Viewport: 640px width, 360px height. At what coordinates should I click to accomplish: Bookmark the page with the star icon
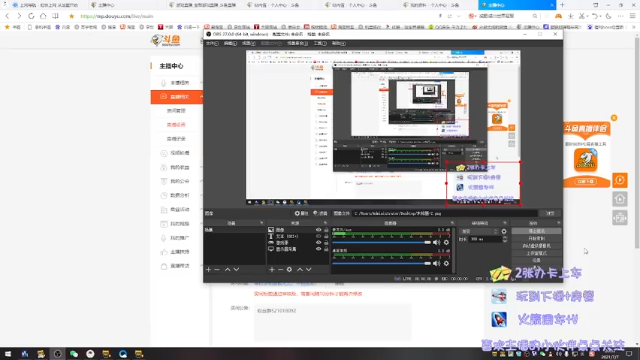[x=71, y=16]
